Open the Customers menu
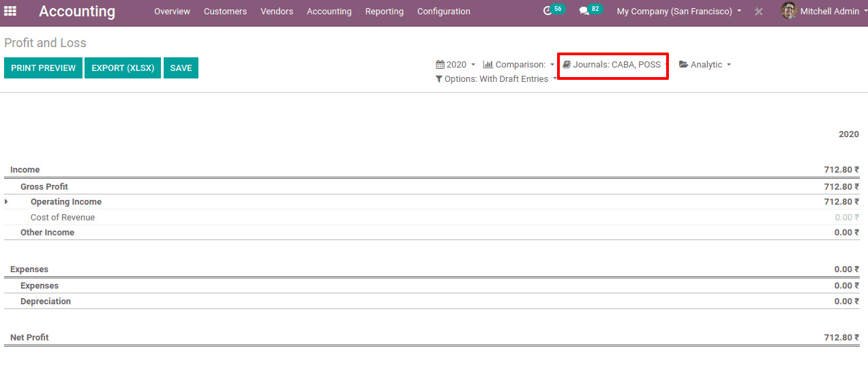Viewport: 868px width, 365px height. [225, 12]
